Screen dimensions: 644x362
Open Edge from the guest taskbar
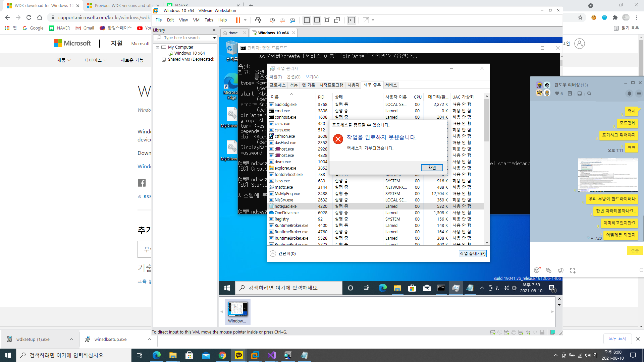(x=382, y=288)
